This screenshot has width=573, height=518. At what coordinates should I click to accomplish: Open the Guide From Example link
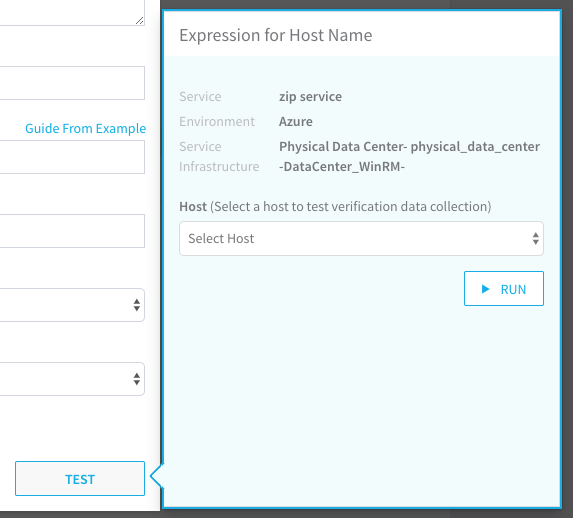(85, 128)
